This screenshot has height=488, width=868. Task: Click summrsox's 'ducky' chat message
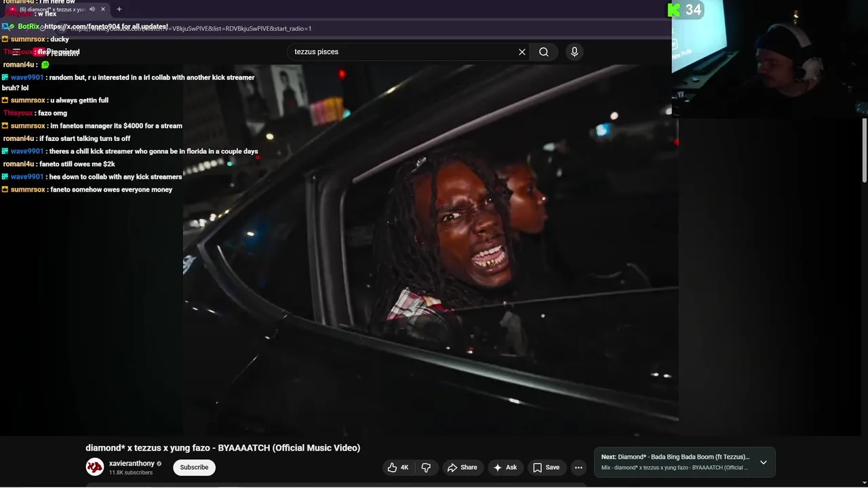(x=60, y=39)
